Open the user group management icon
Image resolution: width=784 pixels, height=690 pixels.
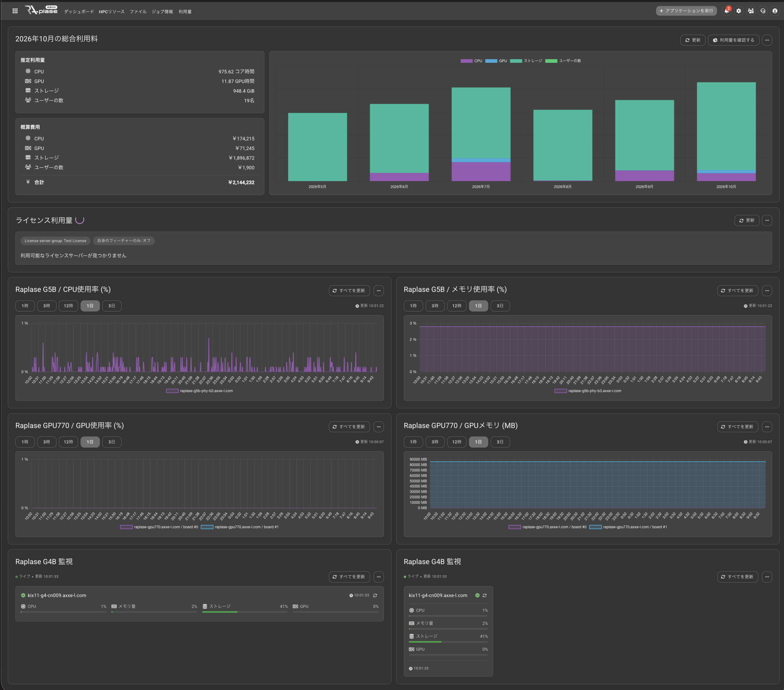click(751, 11)
